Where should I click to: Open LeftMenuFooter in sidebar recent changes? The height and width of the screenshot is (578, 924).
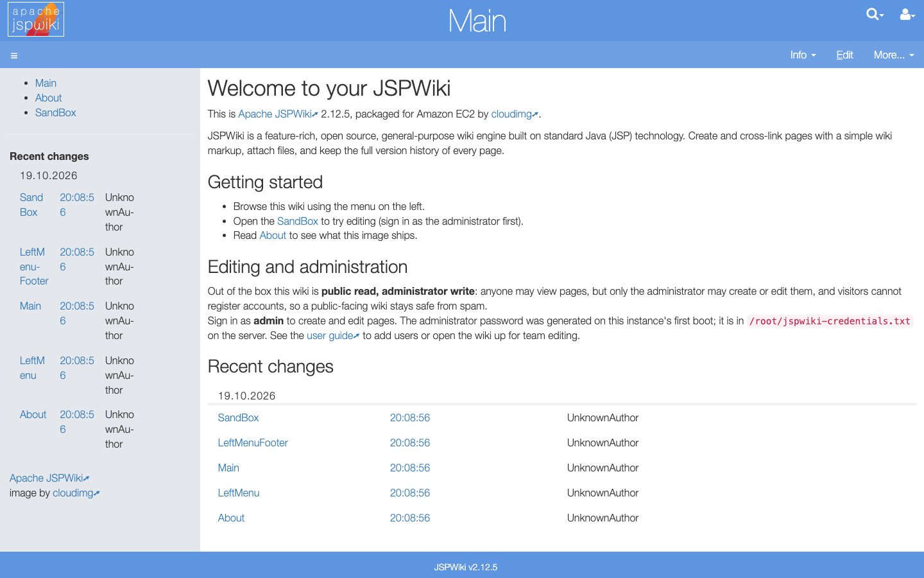click(x=34, y=267)
